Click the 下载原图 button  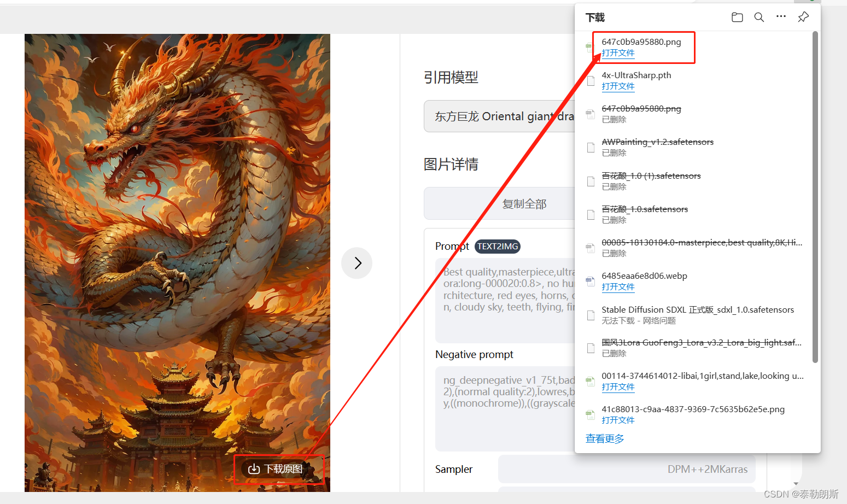click(x=279, y=469)
